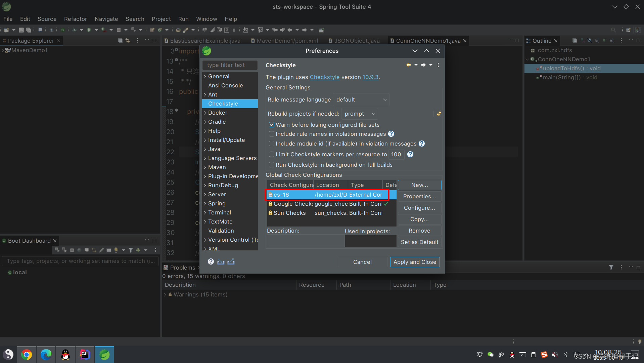The height and width of the screenshot is (363, 644).
Task: Click the Back navigation arrow in main toolbar
Action: [x=290, y=30]
